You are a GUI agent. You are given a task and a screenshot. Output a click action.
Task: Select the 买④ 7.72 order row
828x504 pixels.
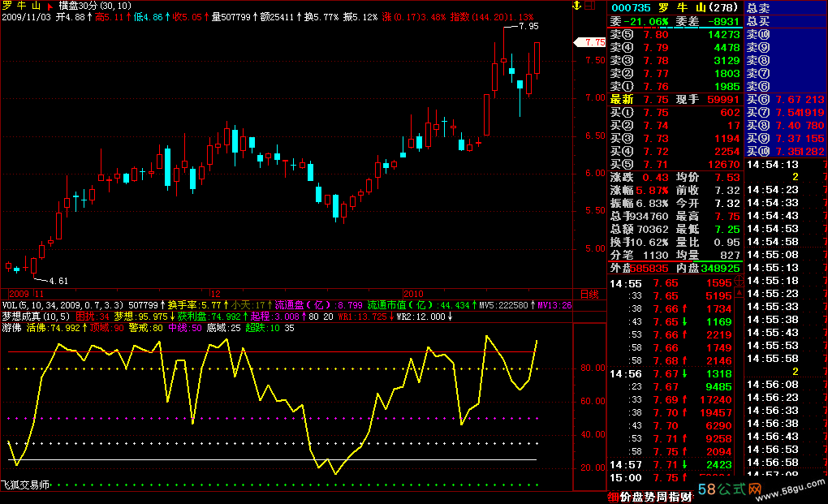[x=675, y=152]
